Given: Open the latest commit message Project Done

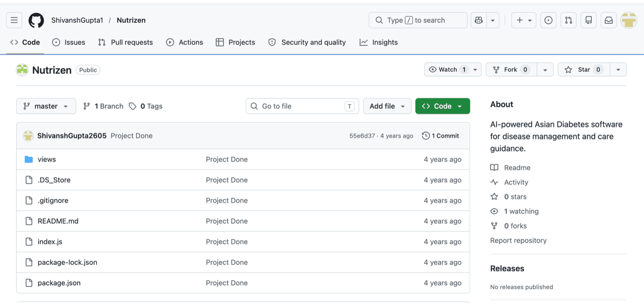Looking at the screenshot, I should 132,136.
